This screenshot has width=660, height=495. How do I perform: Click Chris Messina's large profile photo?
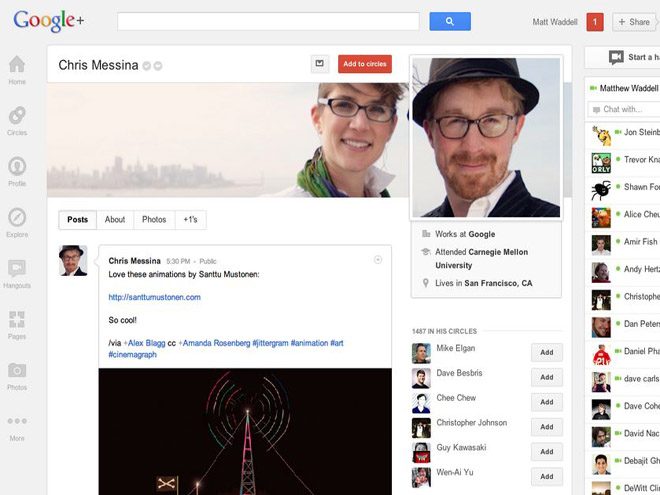tap(486, 137)
